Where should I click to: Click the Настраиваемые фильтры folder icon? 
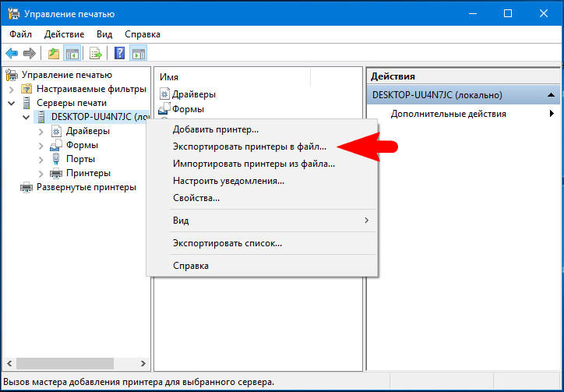pyautogui.click(x=26, y=89)
